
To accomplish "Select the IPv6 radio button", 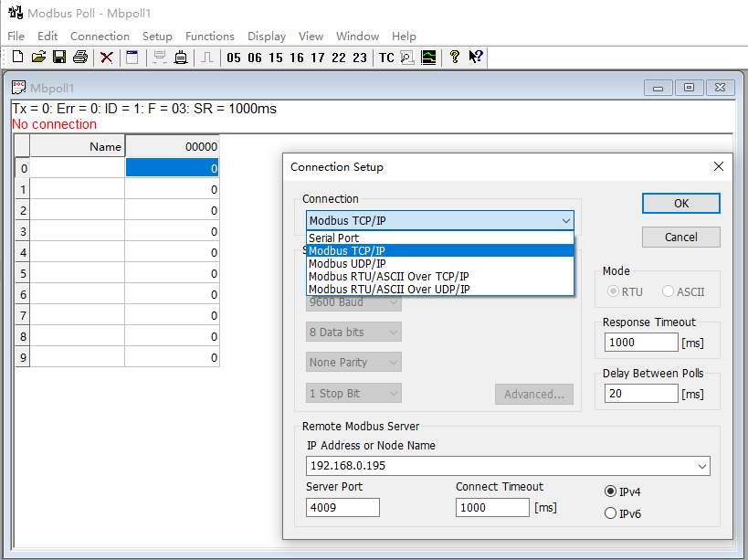I will 610,513.
